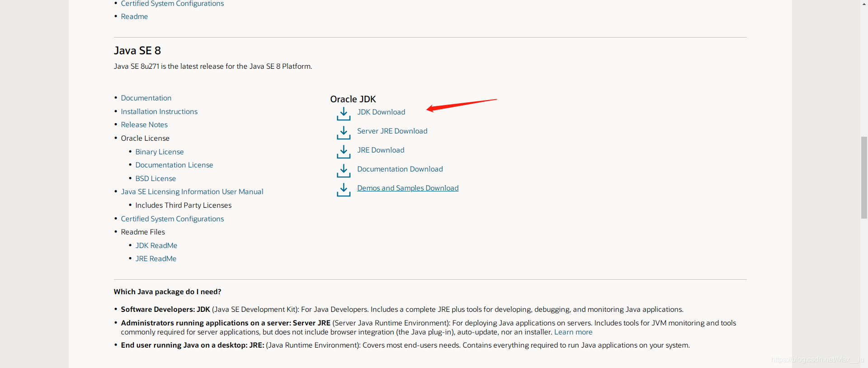Open the Installation Instructions link
868x368 pixels.
pos(159,111)
